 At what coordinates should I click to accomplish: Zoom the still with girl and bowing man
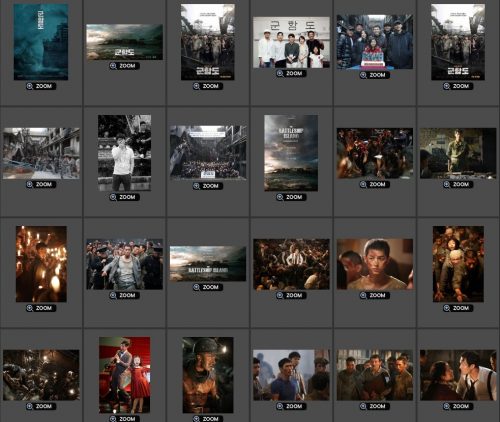pos(458,308)
